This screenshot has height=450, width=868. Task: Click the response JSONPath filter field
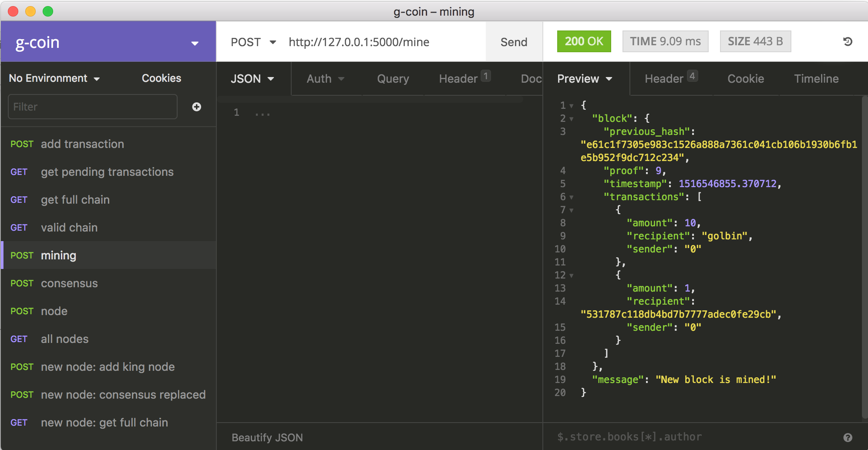coord(692,437)
